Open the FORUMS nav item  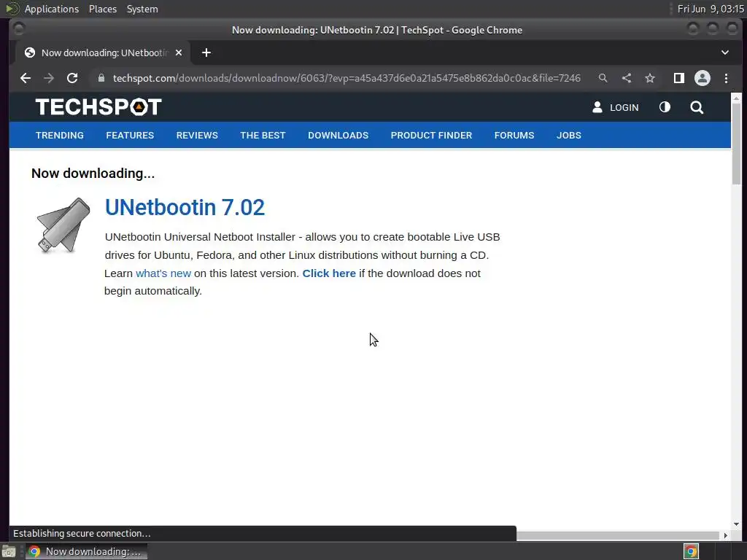tap(514, 135)
